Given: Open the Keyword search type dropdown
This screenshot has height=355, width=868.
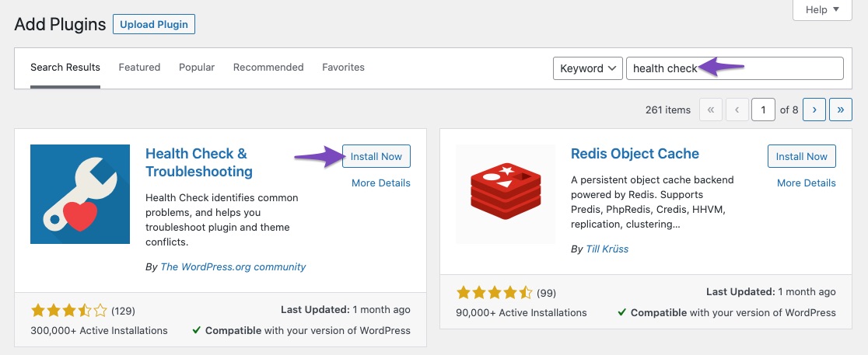Looking at the screenshot, I should [588, 68].
